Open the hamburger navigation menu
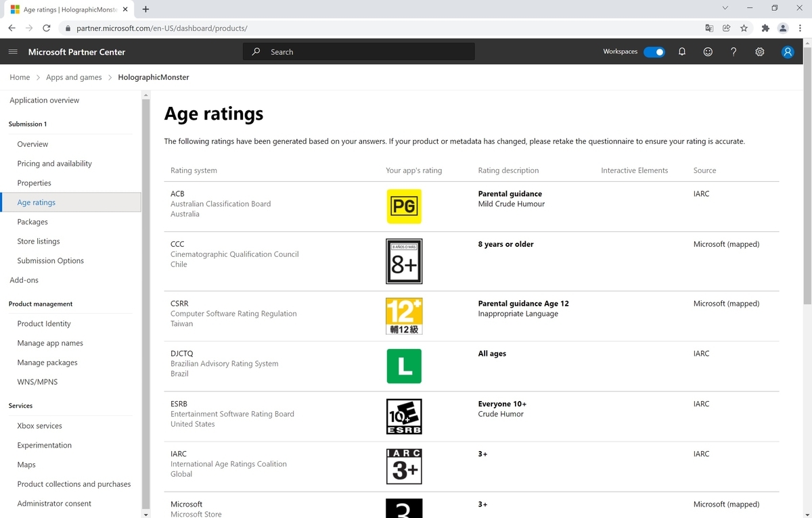The width and height of the screenshot is (812, 518). point(13,52)
